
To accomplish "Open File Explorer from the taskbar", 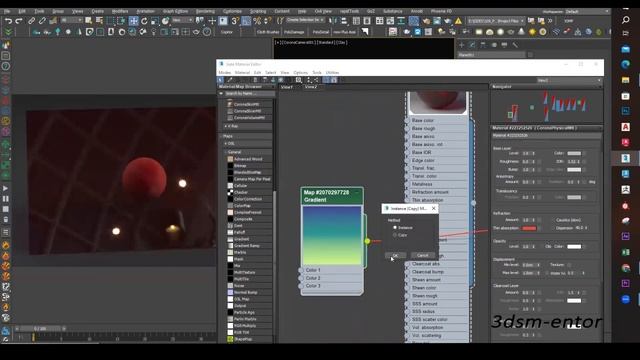I will pos(625,80).
